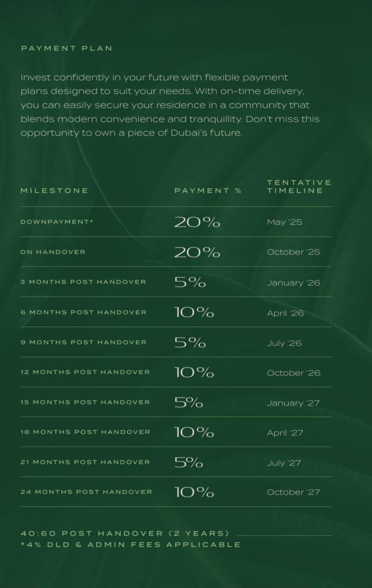Select the July '27 timeline date

pos(284,463)
